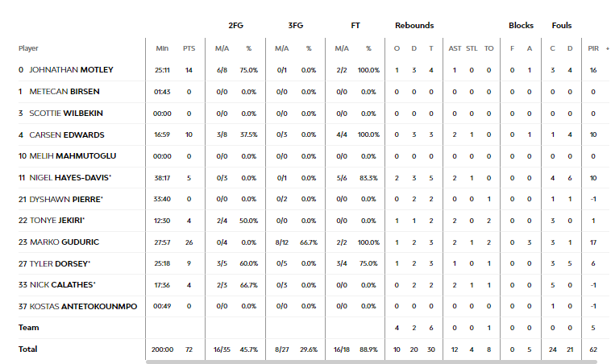
Task: Open Nigel Hayes-Davis player profile
Action: click(70, 178)
